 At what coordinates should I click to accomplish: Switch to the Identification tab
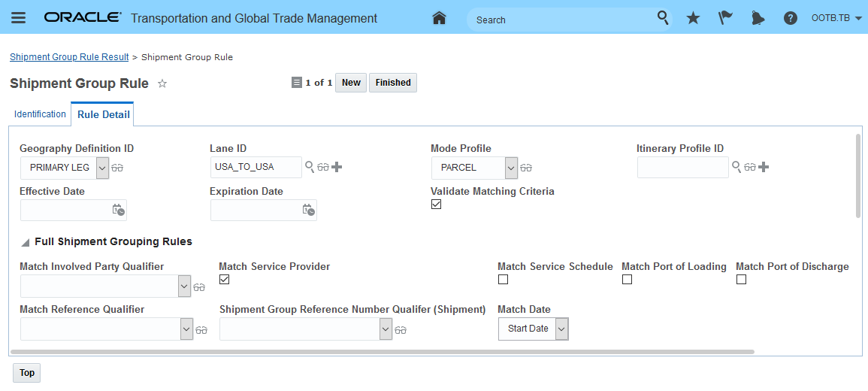point(40,114)
